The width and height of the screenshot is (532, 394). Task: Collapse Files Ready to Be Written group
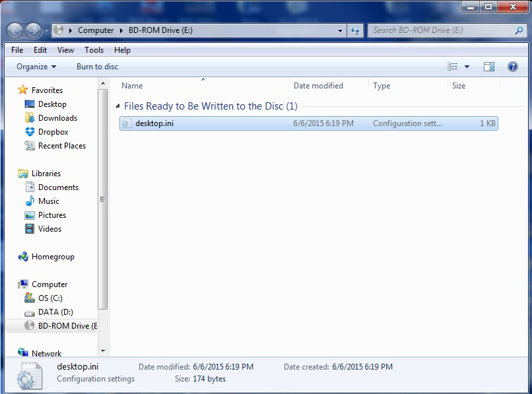pos(118,106)
